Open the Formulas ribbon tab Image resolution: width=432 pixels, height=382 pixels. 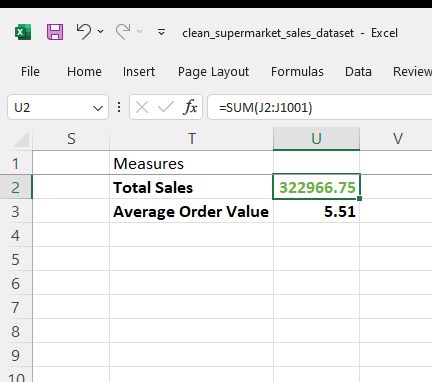(297, 72)
